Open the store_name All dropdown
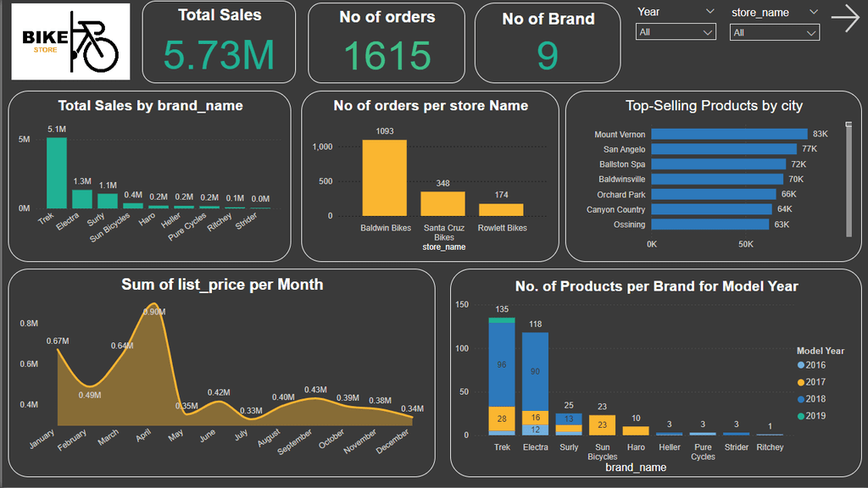Viewport: 868px width, 488px height. (775, 33)
